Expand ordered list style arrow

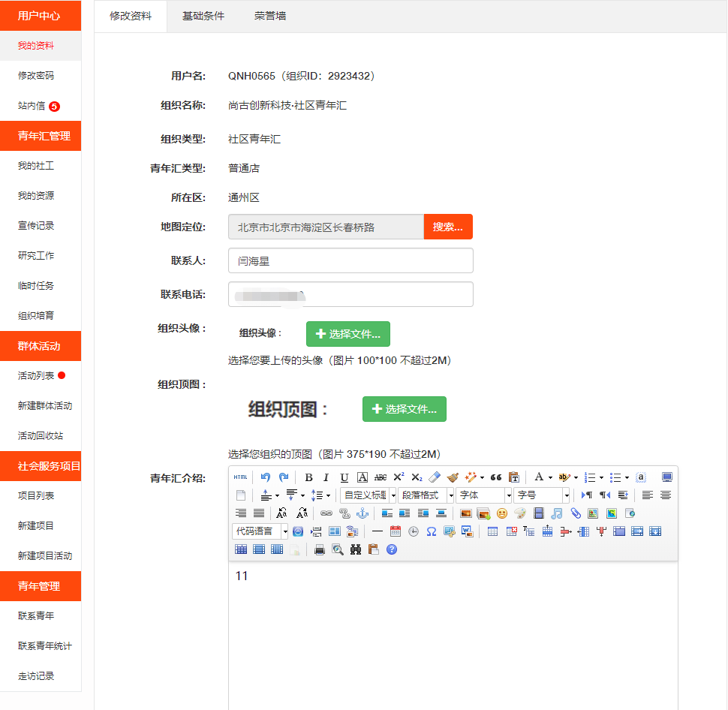[x=601, y=477]
